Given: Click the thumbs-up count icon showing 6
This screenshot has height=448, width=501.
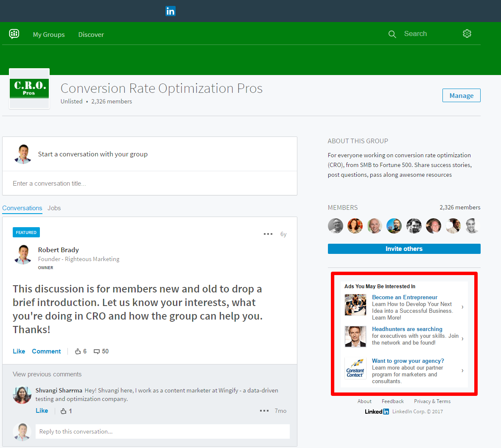Looking at the screenshot, I should (78, 351).
